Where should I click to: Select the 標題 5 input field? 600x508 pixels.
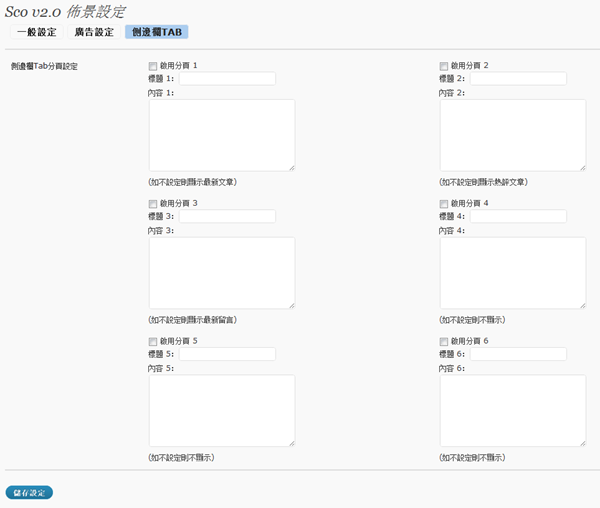pyautogui.click(x=227, y=354)
